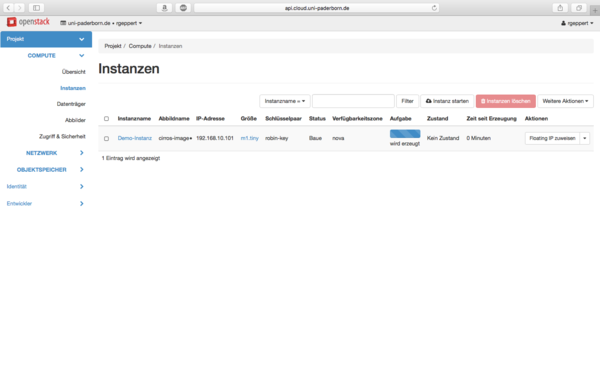Click the OpenStack logo

(x=28, y=22)
